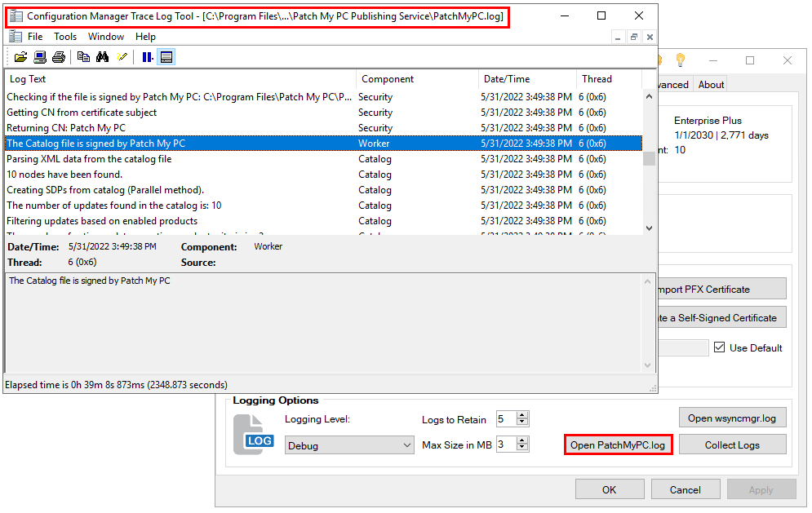The width and height of the screenshot is (812, 513).
Task: Click the LOG file icon in Logging Options
Action: click(254, 435)
